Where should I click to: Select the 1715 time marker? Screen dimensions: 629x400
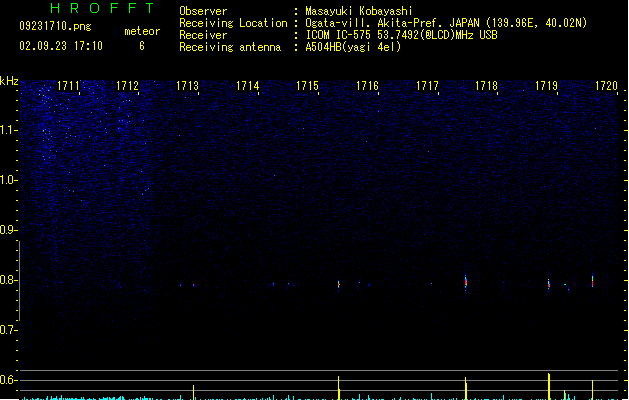coord(307,86)
